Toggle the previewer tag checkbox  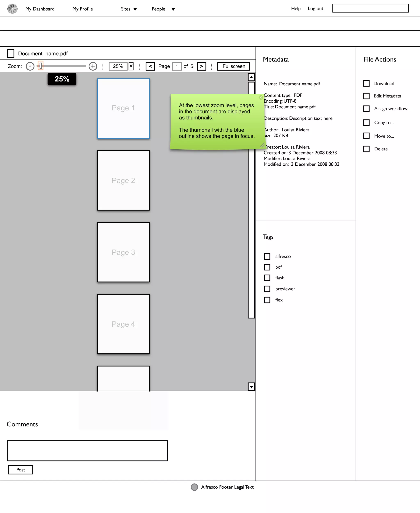point(267,289)
